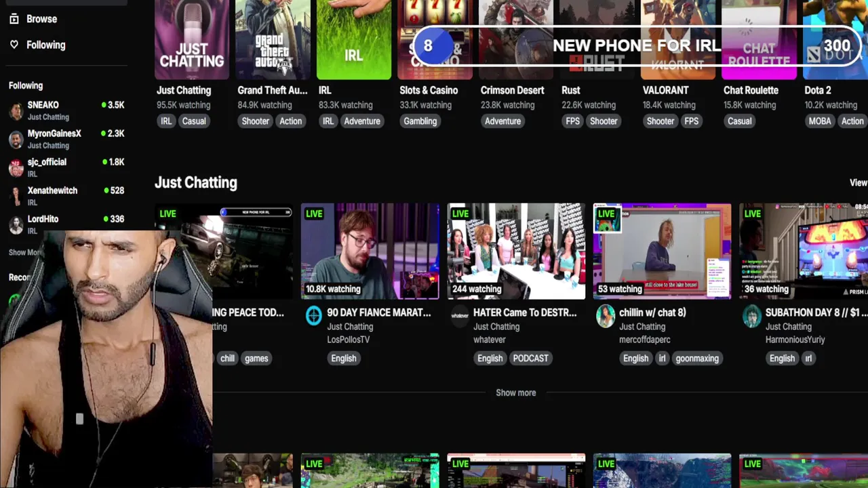The image size is (868, 488).
Task: Expand Just Chatting with Show more
Action: click(x=516, y=392)
